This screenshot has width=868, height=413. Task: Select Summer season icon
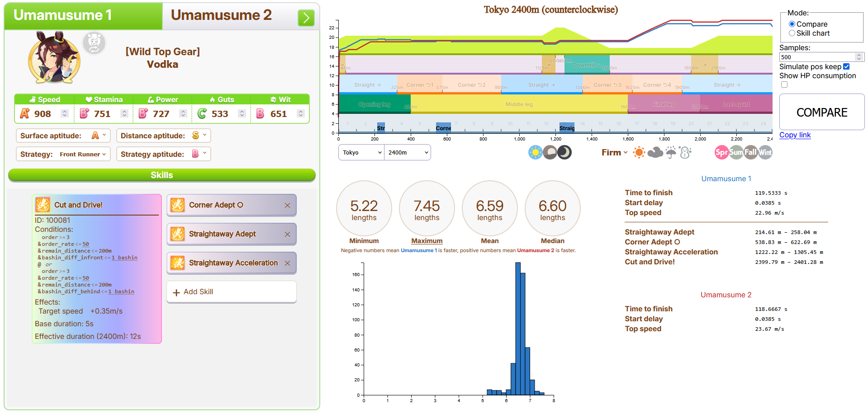pos(736,152)
